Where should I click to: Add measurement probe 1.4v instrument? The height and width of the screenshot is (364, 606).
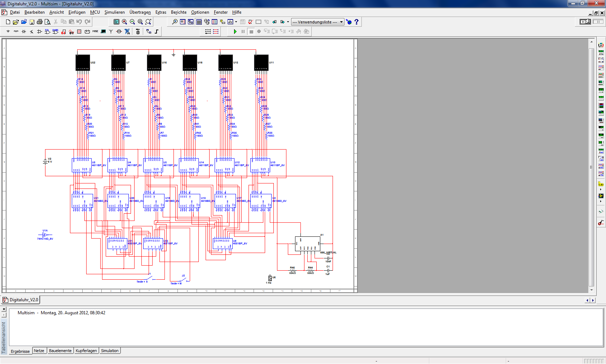[x=601, y=184]
